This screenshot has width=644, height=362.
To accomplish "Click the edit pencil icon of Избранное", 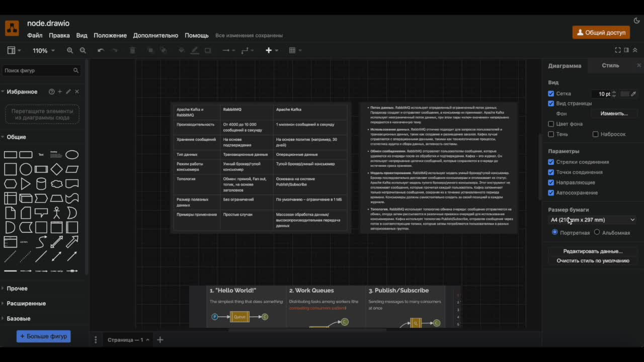I will pos(68,92).
